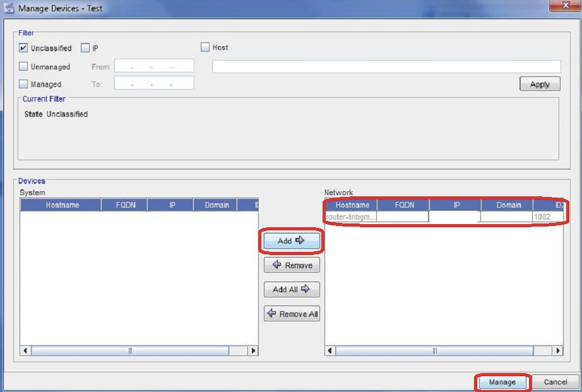Image resolution: width=582 pixels, height=392 pixels.
Task: Click the 1002 ID cell in Network table
Action: 548,217
